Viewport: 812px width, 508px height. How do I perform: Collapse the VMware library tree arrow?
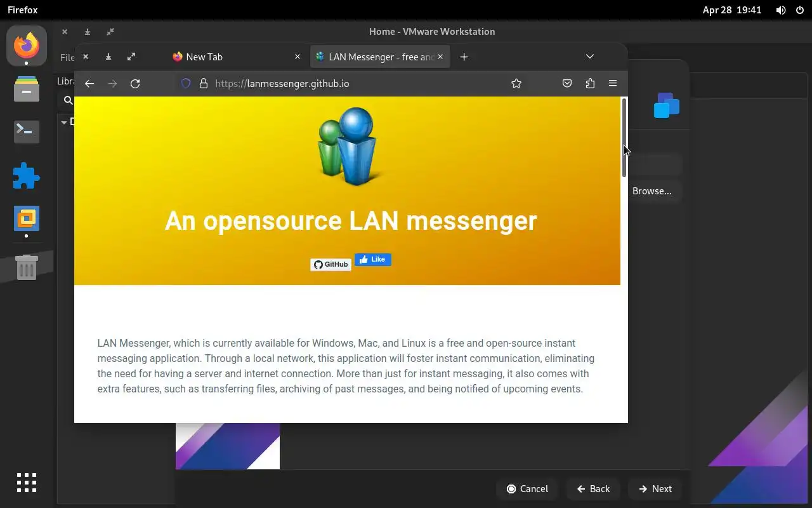coord(64,122)
